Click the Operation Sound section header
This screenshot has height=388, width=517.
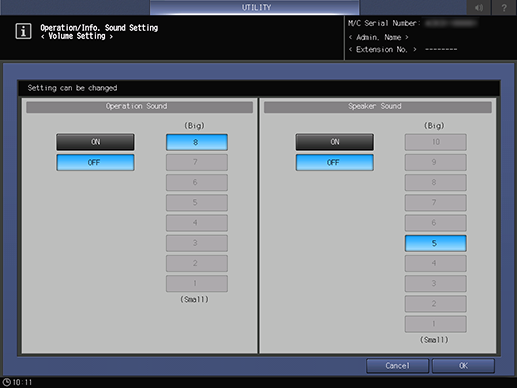point(139,107)
